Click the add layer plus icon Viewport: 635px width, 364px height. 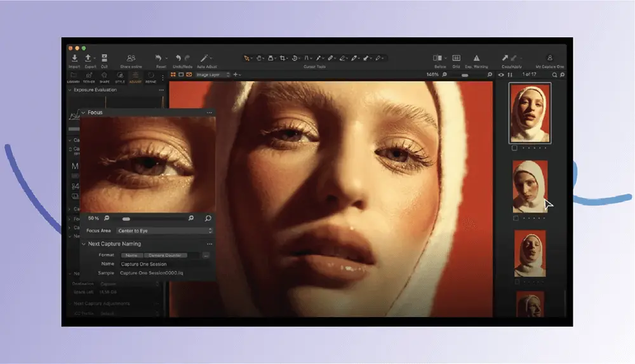coord(236,74)
